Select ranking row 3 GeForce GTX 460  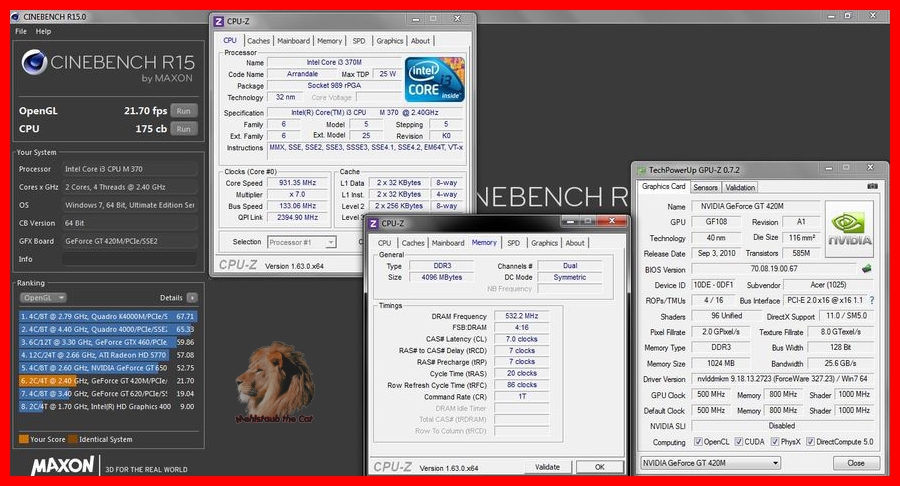(107, 342)
